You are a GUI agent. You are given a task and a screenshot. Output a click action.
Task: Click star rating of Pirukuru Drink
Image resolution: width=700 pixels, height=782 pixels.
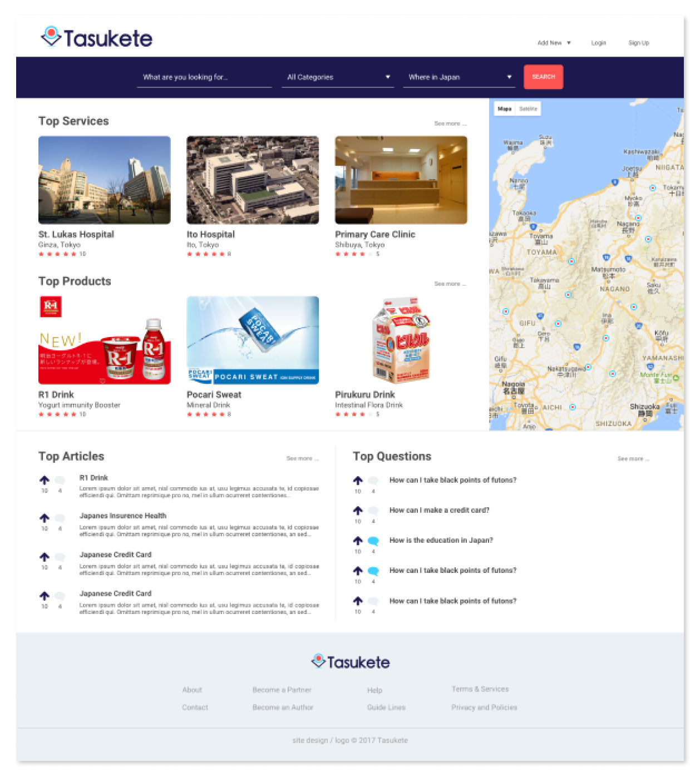[x=354, y=414]
